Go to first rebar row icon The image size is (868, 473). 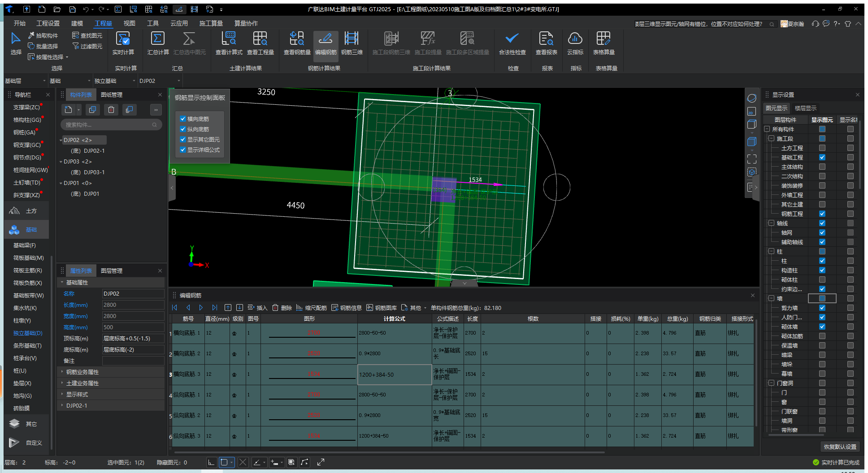pyautogui.click(x=175, y=308)
